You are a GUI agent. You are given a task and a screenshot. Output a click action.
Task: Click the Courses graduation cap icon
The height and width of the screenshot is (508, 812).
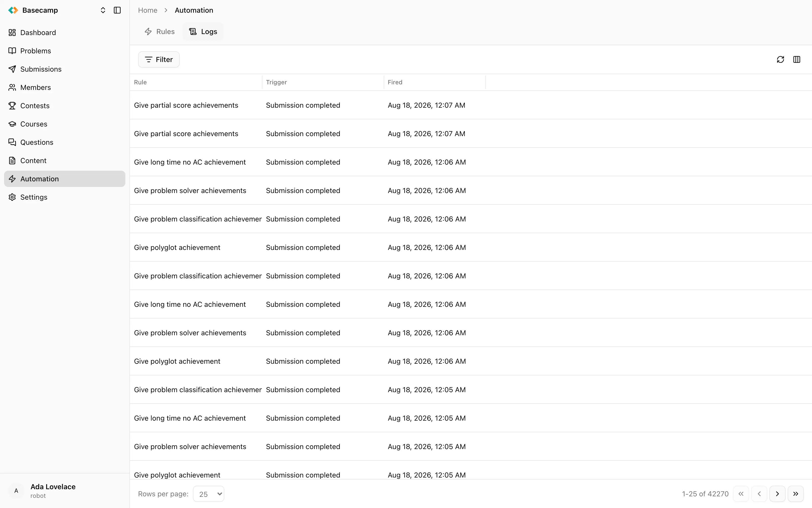pos(12,124)
